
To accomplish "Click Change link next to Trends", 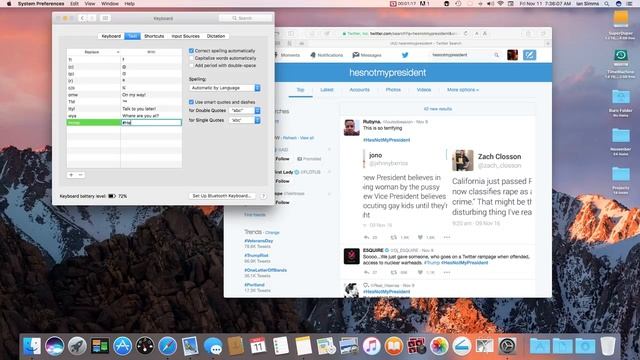I will click(272, 233).
